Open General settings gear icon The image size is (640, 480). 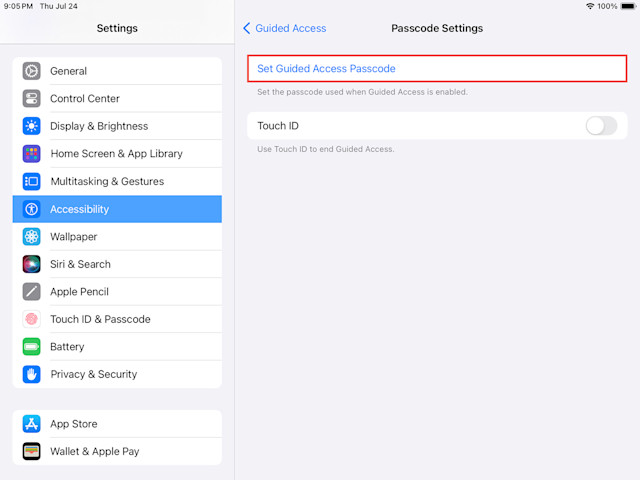tap(31, 71)
